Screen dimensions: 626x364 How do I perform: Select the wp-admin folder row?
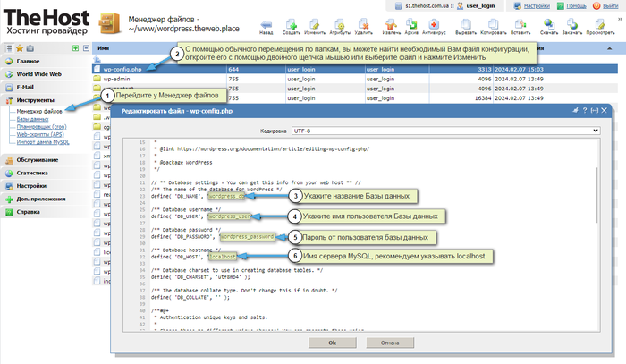tap(355, 79)
